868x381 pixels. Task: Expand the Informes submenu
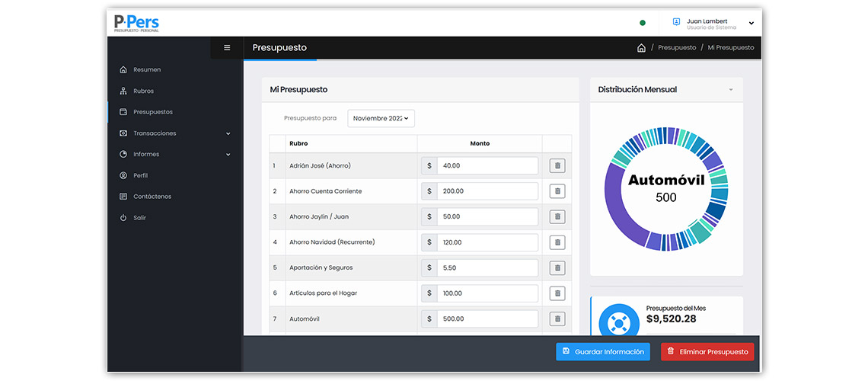click(228, 155)
